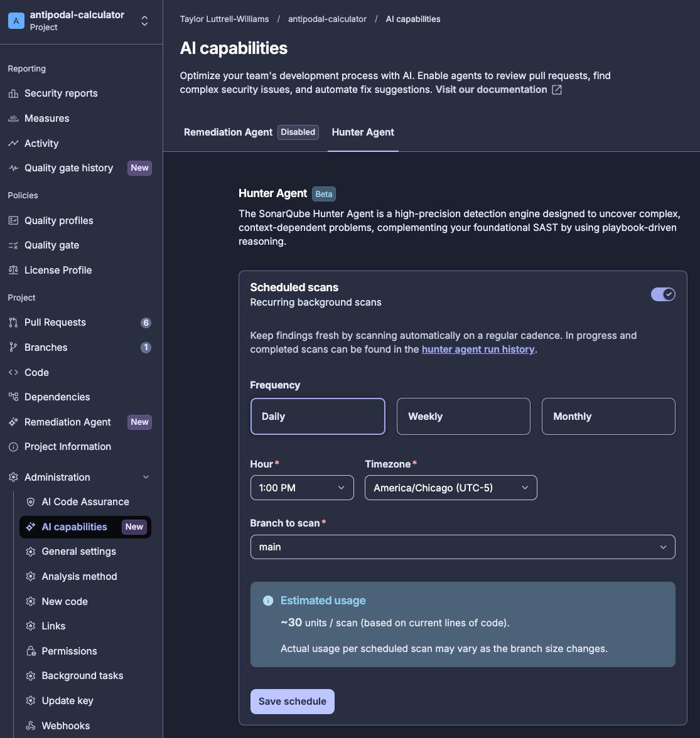Viewport: 700px width, 738px height.
Task: Open Analysis method page
Action: click(85, 577)
